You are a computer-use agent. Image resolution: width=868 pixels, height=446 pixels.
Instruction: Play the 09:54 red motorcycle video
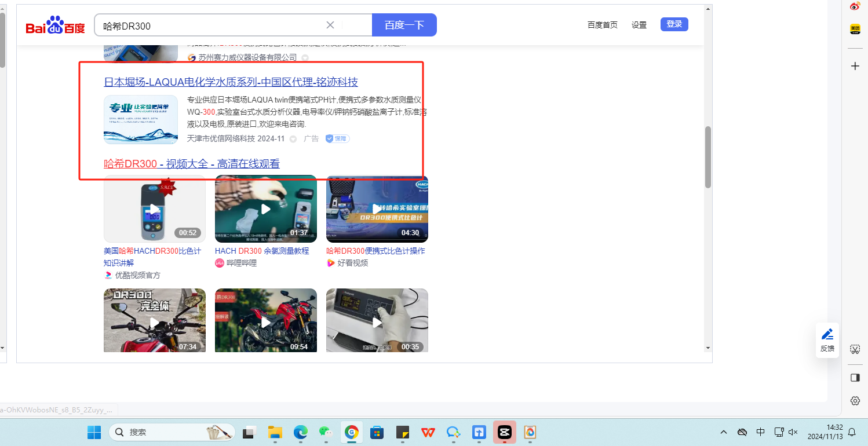point(266,320)
